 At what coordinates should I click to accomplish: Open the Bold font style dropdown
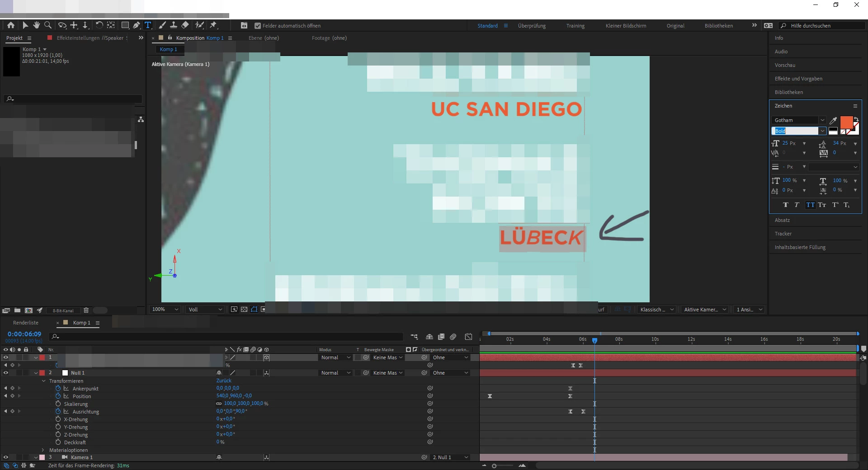(x=822, y=131)
